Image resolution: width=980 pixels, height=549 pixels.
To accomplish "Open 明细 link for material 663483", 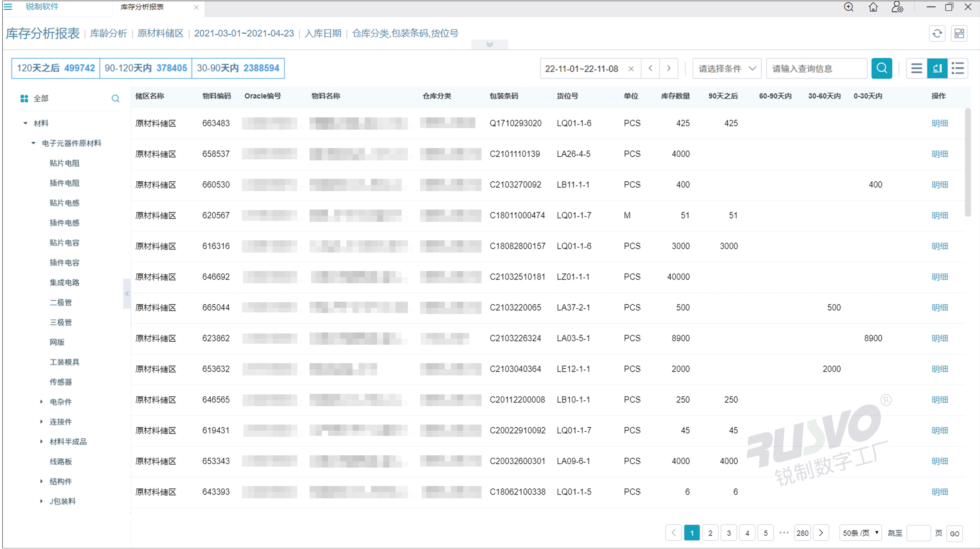I will pos(939,123).
